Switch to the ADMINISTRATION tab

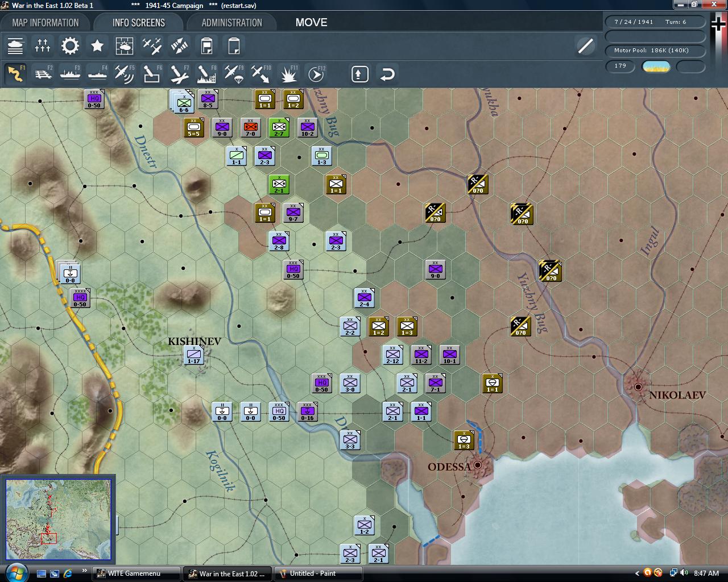coord(231,23)
